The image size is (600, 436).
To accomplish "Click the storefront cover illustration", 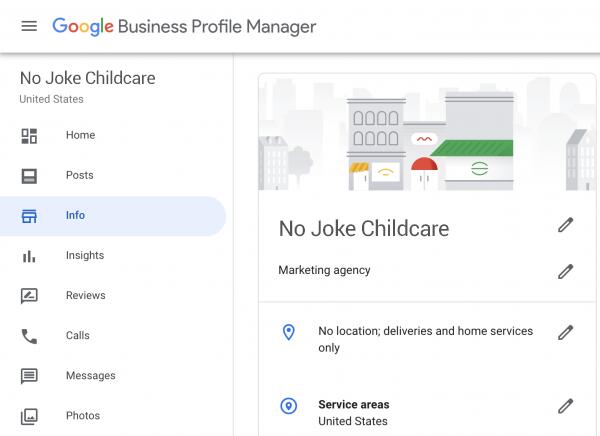I will click(x=429, y=133).
